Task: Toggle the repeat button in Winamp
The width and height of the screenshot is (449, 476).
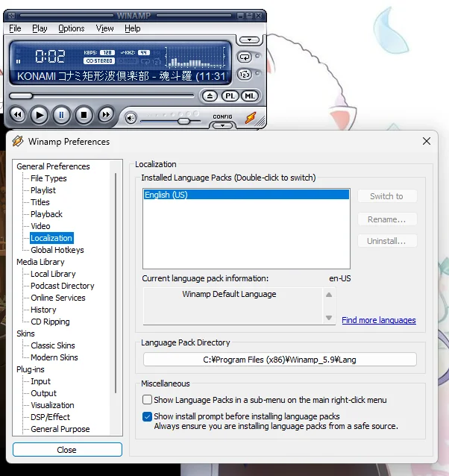Action: click(245, 57)
